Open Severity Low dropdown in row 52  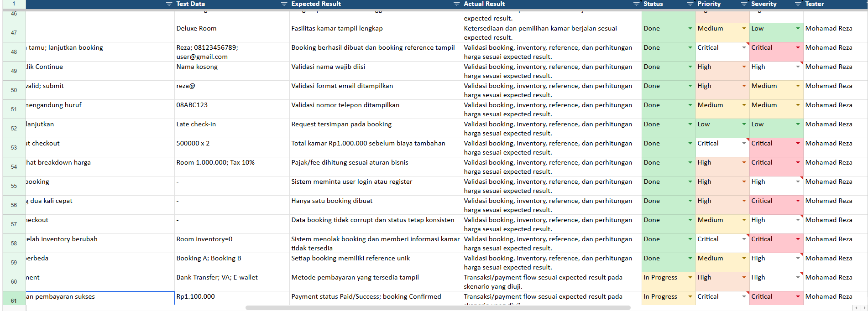[798, 124]
